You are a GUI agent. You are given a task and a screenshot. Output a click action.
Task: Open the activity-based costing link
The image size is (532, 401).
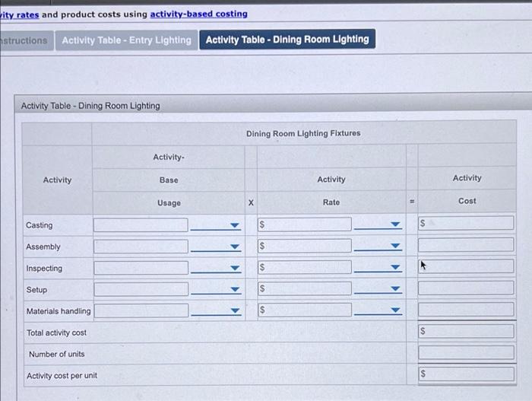pyautogui.click(x=199, y=14)
